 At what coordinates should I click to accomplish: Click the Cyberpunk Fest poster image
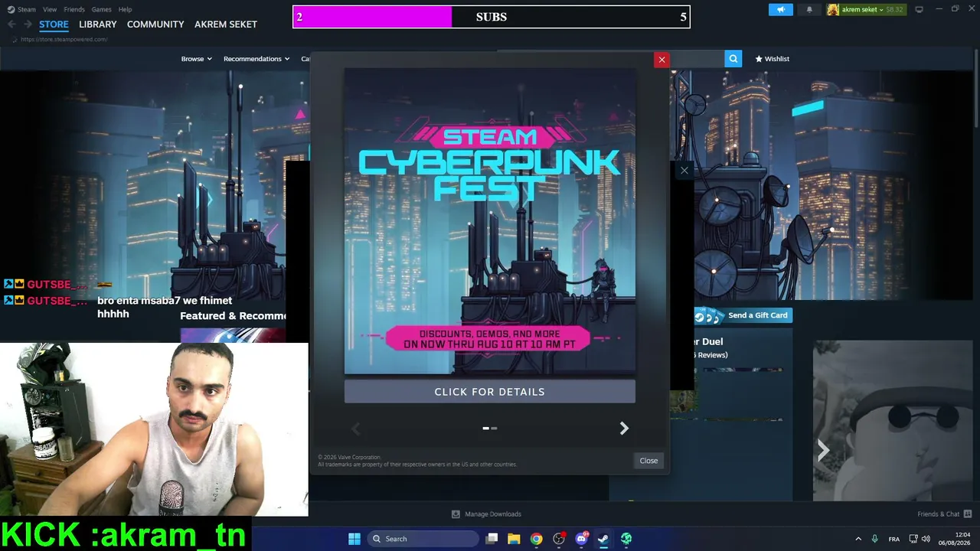pyautogui.click(x=490, y=222)
